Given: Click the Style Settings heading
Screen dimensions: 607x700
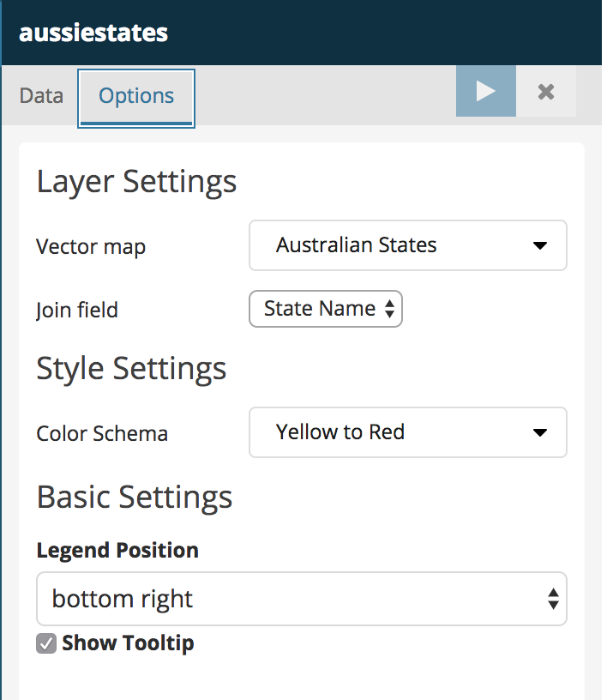Looking at the screenshot, I should (x=131, y=368).
